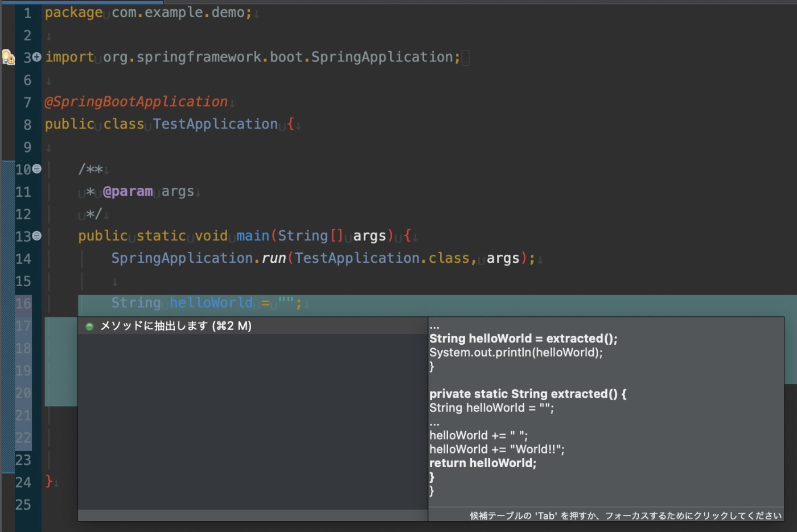Viewport: 797px width, 532px height.
Task: Click com.example.demo in the package statement
Action: point(178,13)
